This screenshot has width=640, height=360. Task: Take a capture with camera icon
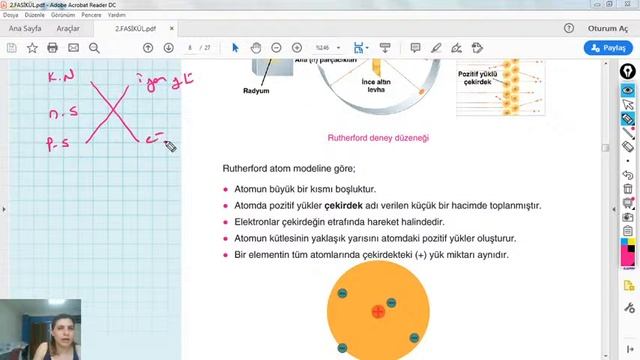628,217
